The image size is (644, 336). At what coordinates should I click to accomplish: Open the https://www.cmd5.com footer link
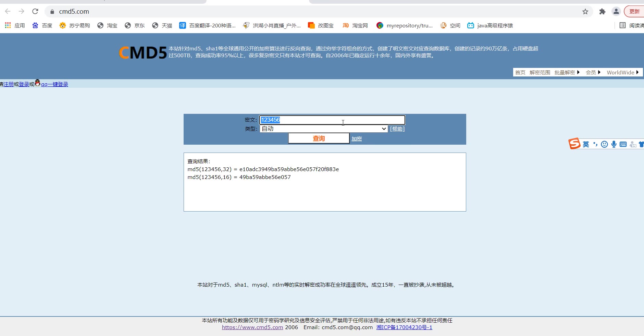[252, 327]
